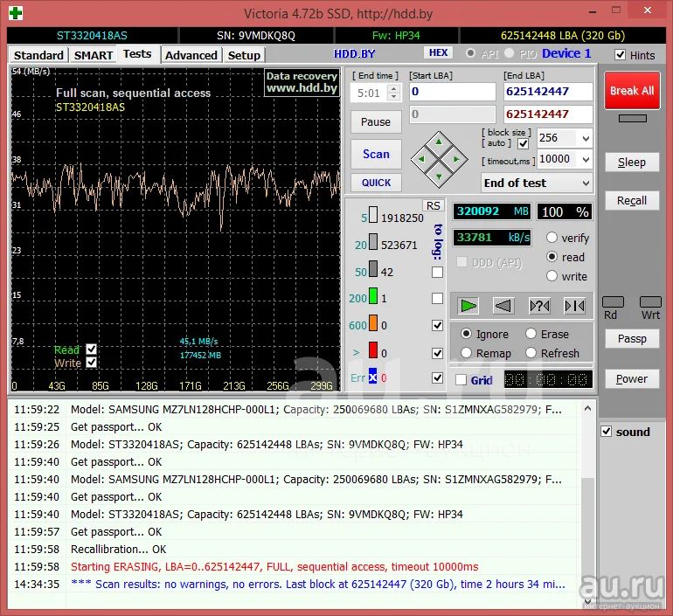Expand the End of test dropdown
This screenshot has height=616, width=673.
(585, 183)
